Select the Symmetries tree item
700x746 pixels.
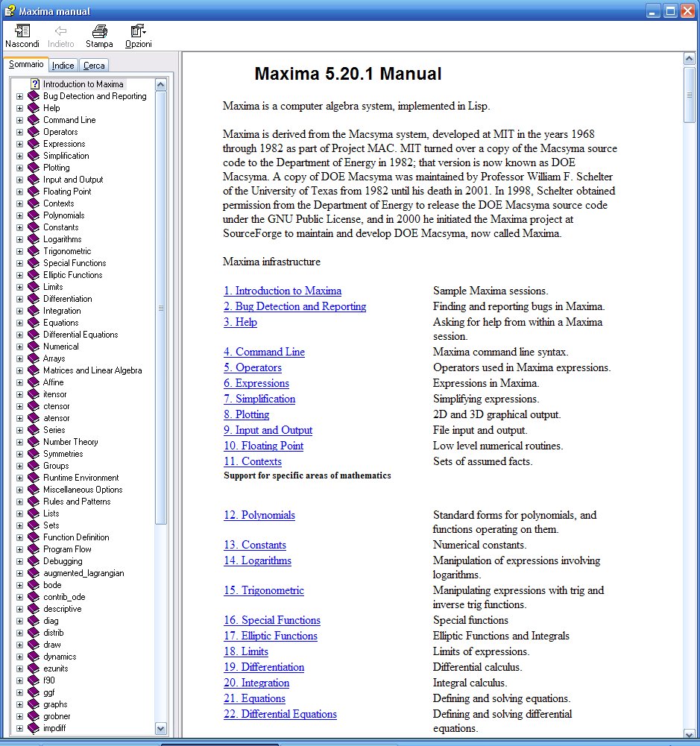coord(63,454)
